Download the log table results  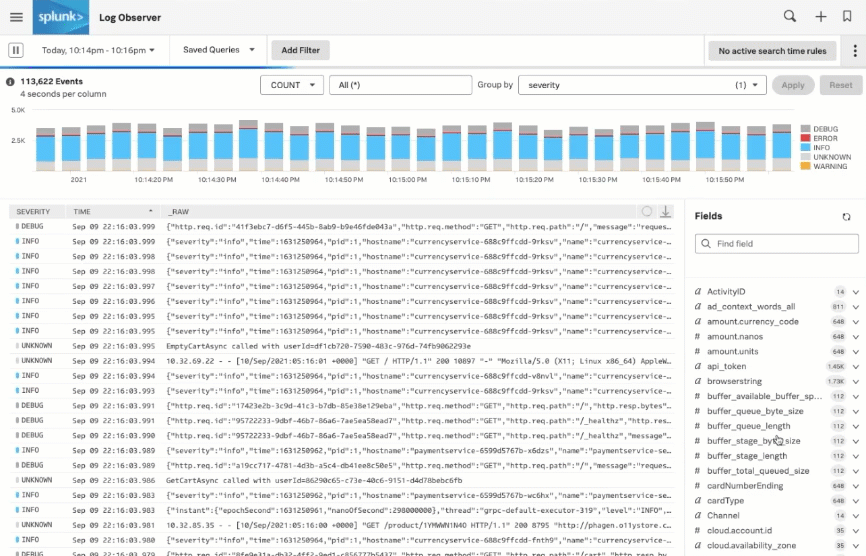[x=666, y=211]
